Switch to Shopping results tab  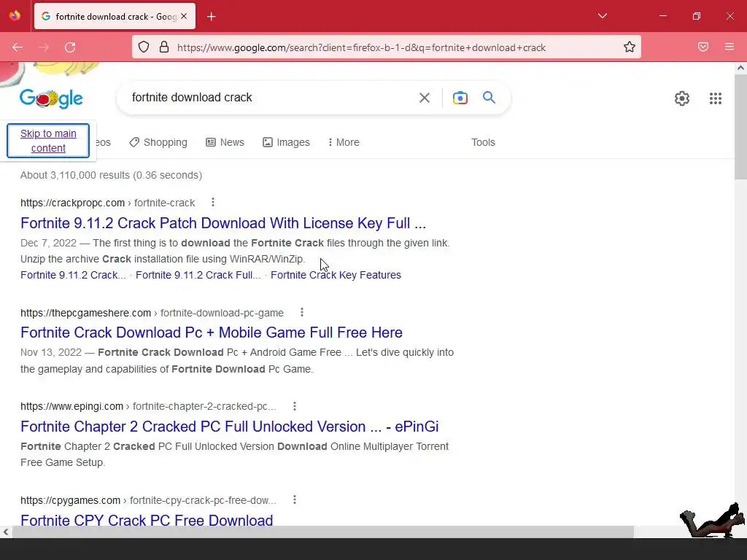(158, 142)
